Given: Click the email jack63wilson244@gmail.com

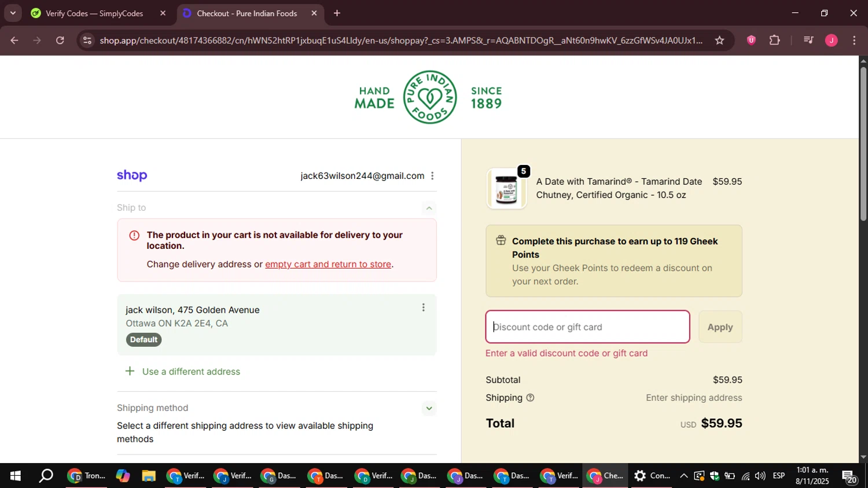Looking at the screenshot, I should click(x=362, y=176).
